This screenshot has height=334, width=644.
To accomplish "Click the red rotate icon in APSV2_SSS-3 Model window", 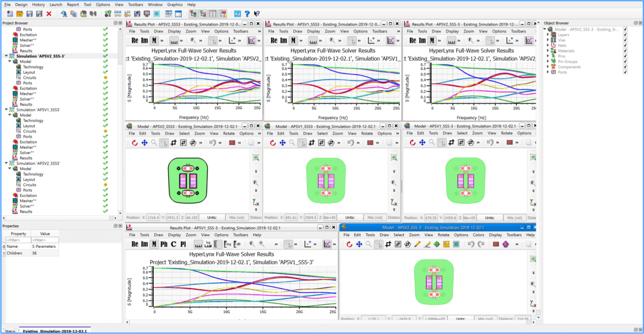I will (x=349, y=244).
